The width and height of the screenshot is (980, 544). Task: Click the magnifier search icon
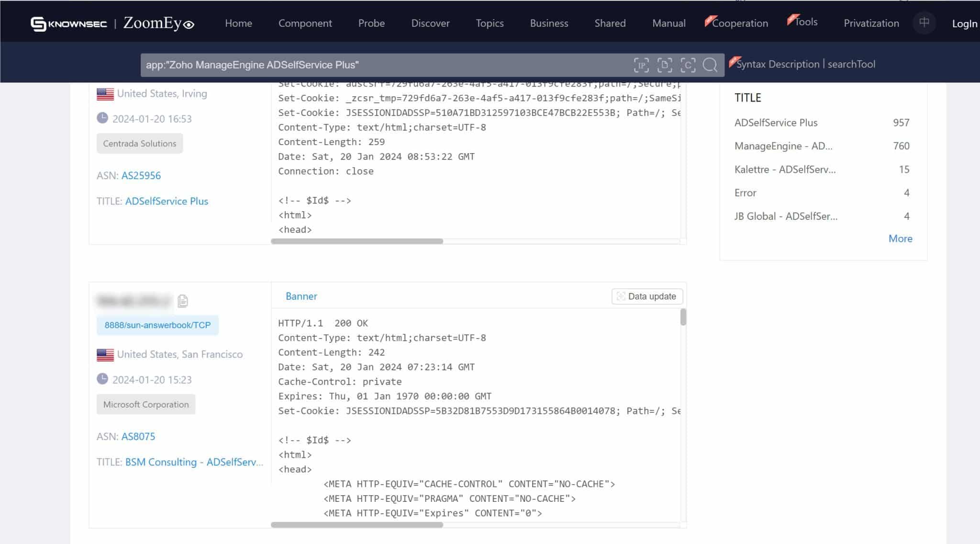pyautogui.click(x=710, y=65)
